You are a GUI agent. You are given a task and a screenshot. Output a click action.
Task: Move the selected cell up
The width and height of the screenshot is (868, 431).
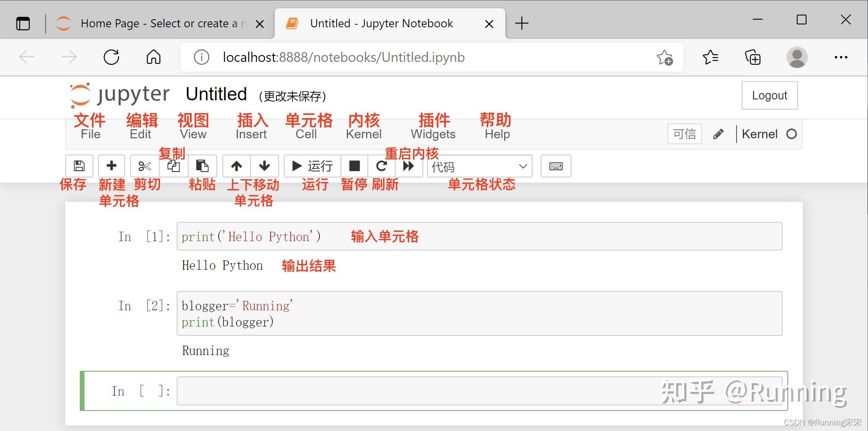pyautogui.click(x=236, y=166)
